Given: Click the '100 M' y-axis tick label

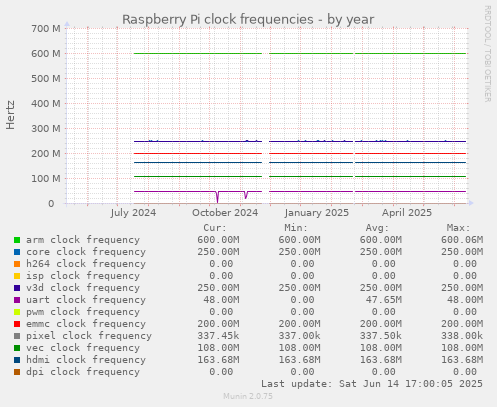Looking at the screenshot, I should point(46,179).
